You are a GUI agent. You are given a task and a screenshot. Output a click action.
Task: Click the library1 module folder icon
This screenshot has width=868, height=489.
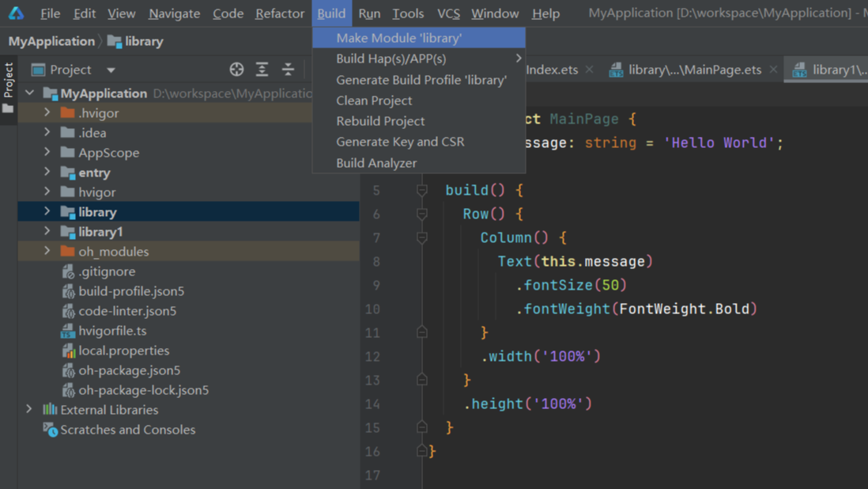click(67, 232)
